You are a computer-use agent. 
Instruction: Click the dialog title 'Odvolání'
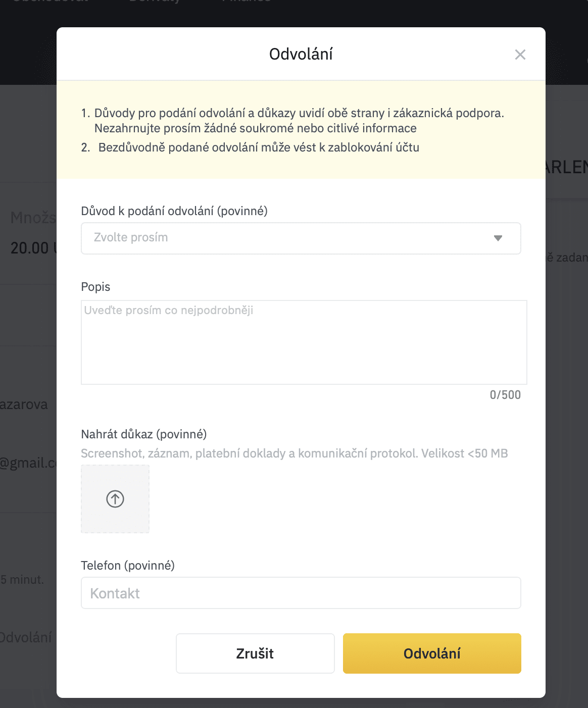(x=301, y=54)
